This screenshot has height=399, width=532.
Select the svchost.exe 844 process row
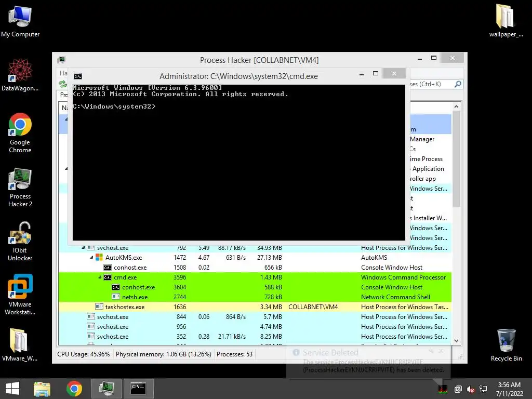tap(255, 316)
